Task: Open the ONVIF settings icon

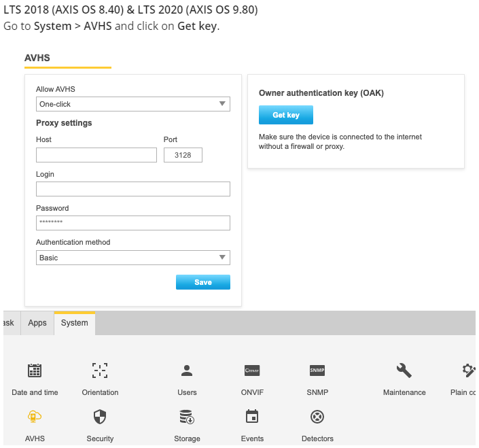Action: click(252, 371)
